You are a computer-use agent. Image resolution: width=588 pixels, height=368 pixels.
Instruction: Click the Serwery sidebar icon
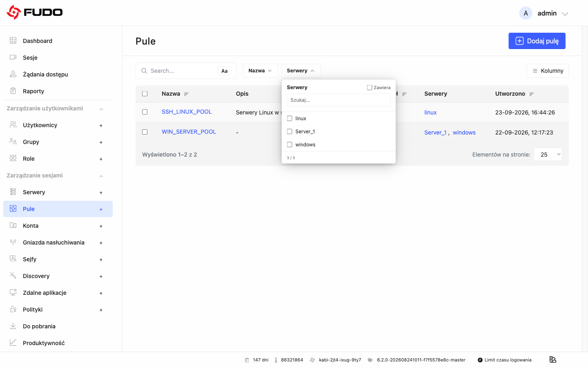[13, 192]
